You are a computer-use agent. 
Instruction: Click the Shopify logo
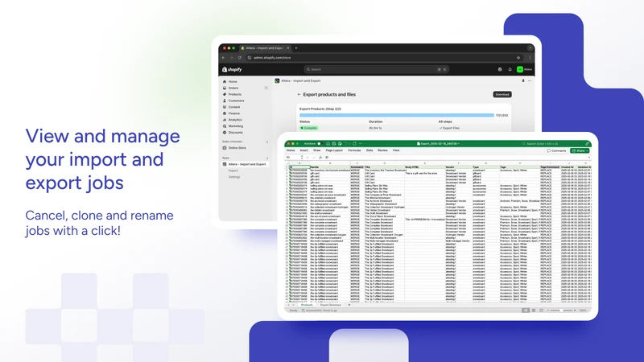click(x=232, y=69)
